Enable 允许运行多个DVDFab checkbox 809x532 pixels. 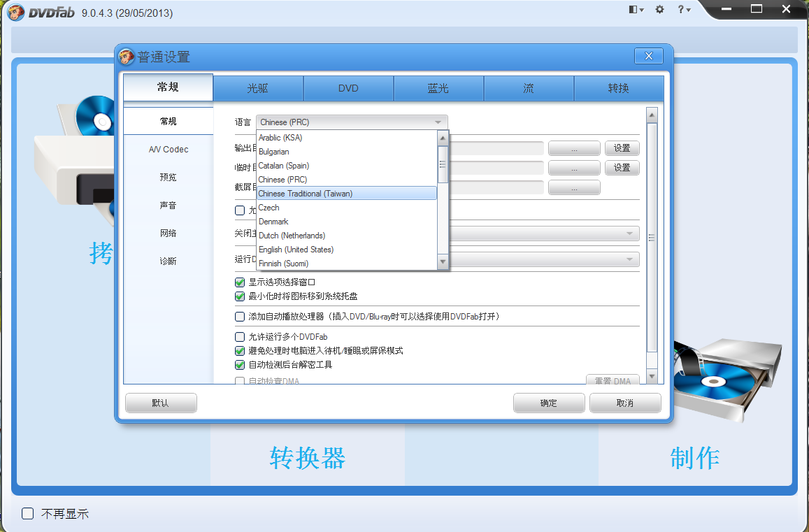[240, 337]
